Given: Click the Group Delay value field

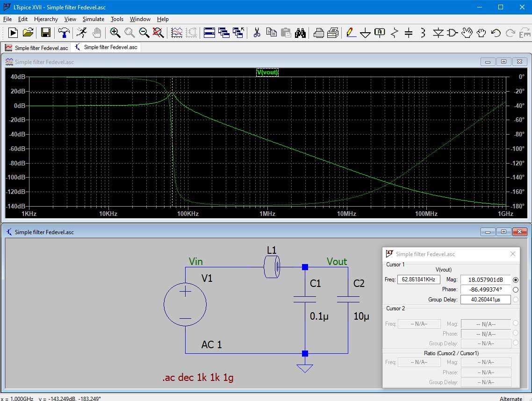Looking at the screenshot, I should tap(485, 300).
